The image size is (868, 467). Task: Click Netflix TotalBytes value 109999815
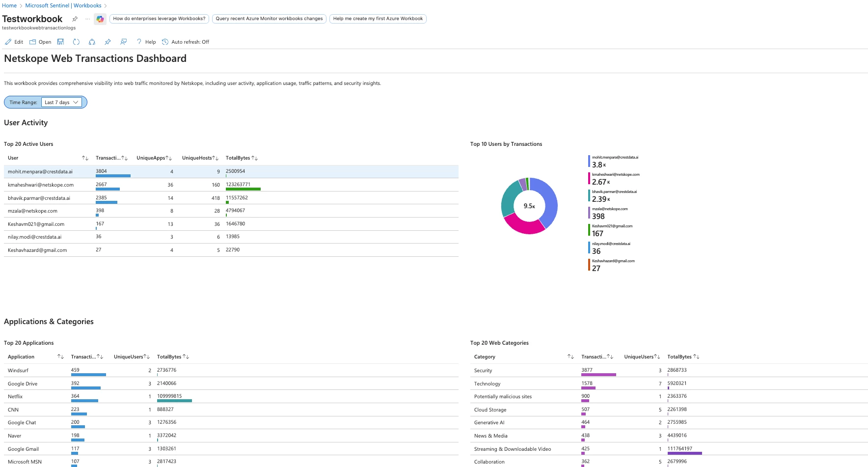pos(169,396)
